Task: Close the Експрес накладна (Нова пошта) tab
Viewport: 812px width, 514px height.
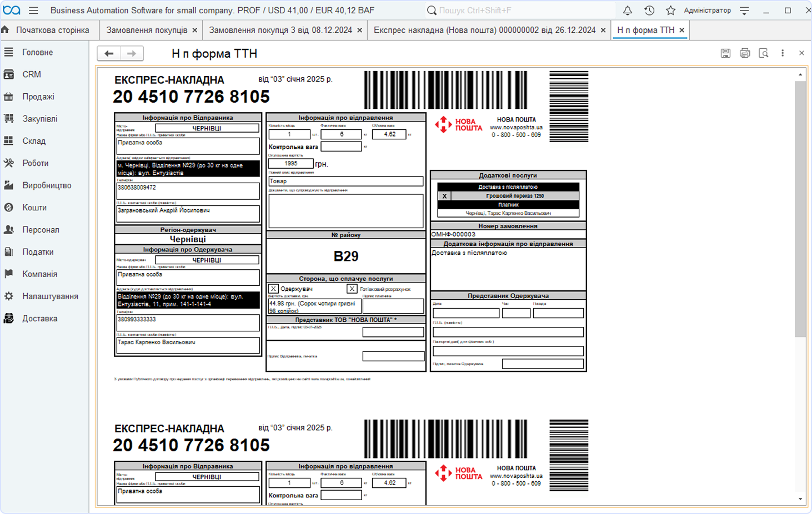Action: point(603,31)
